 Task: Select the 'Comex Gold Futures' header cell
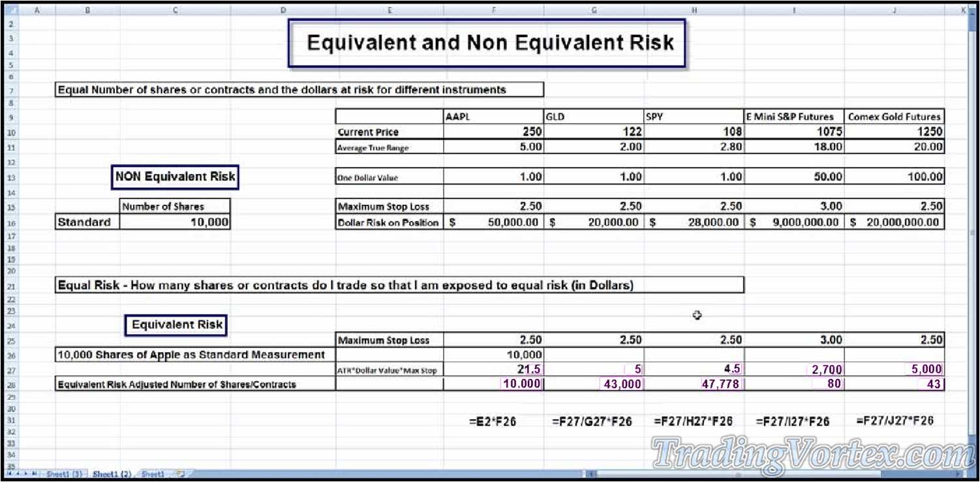[x=895, y=117]
